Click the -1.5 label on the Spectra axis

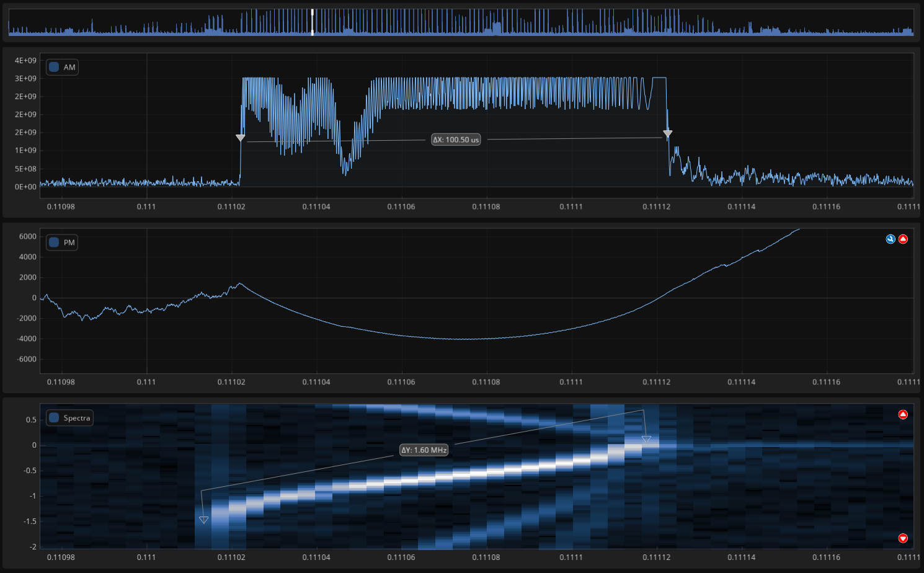pos(30,522)
